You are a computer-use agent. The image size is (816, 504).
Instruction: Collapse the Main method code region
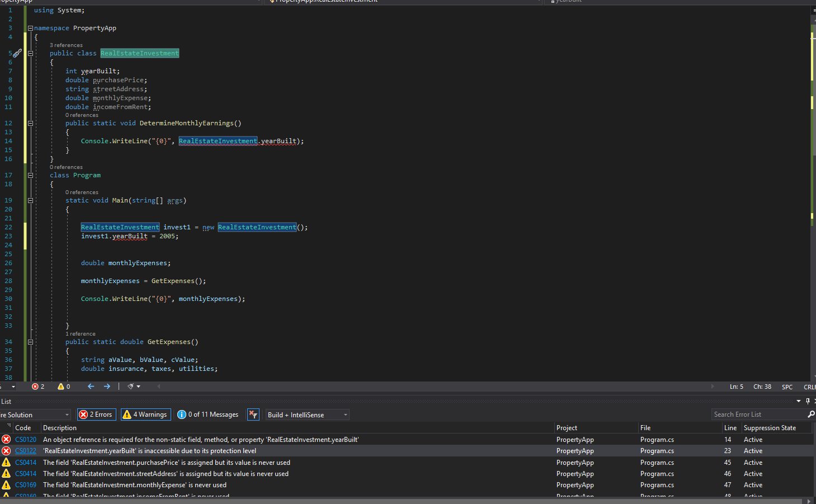(30, 200)
